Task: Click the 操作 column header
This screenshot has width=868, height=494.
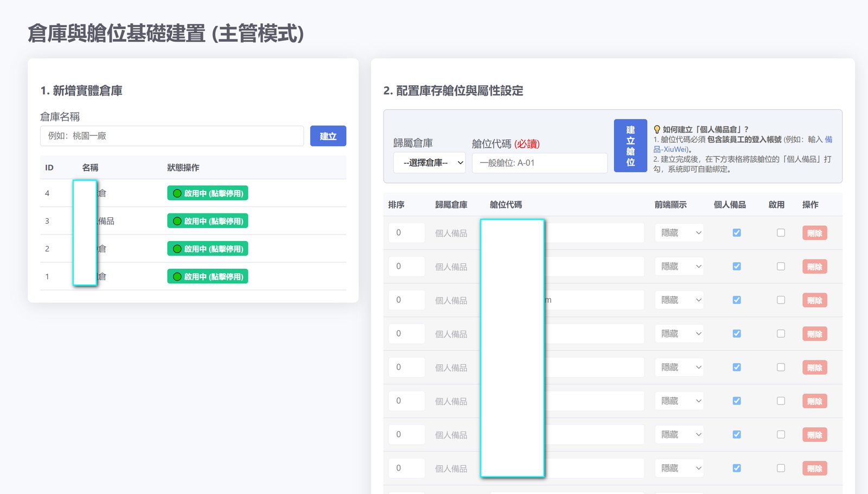Action: click(x=810, y=205)
